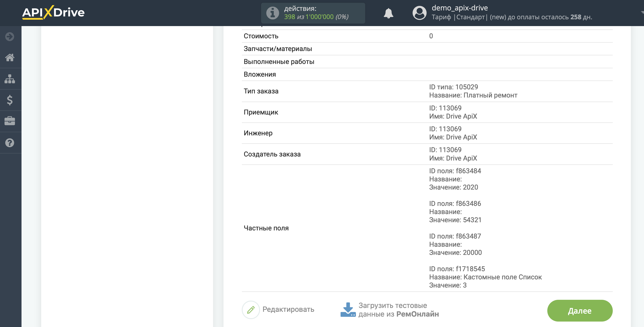This screenshot has height=327, width=644.
Task: Click the pencil edit icon
Action: [251, 310]
